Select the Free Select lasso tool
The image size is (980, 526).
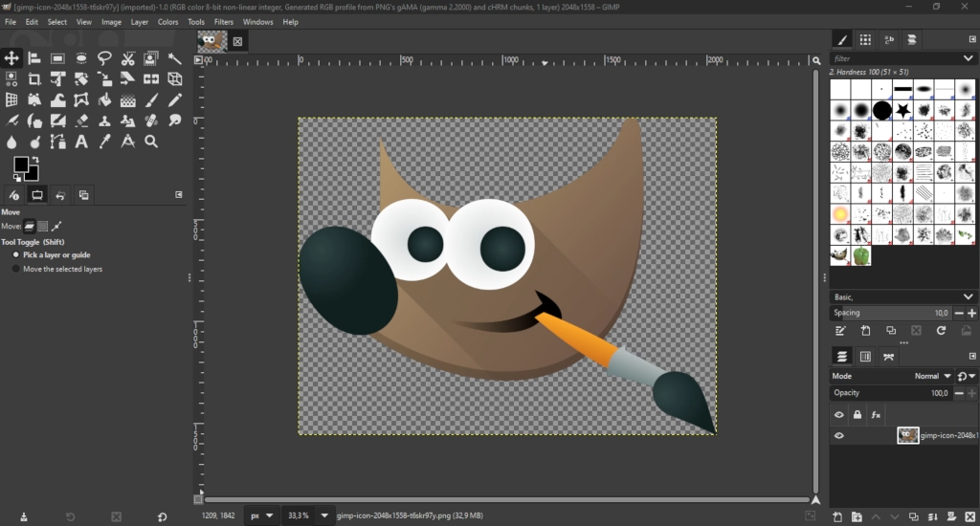pyautogui.click(x=104, y=58)
